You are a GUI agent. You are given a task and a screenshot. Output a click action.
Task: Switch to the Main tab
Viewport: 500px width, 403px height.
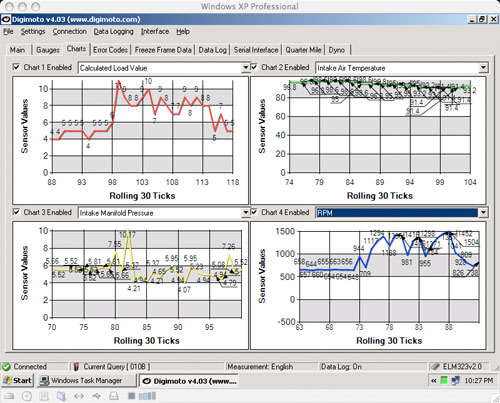click(x=17, y=50)
